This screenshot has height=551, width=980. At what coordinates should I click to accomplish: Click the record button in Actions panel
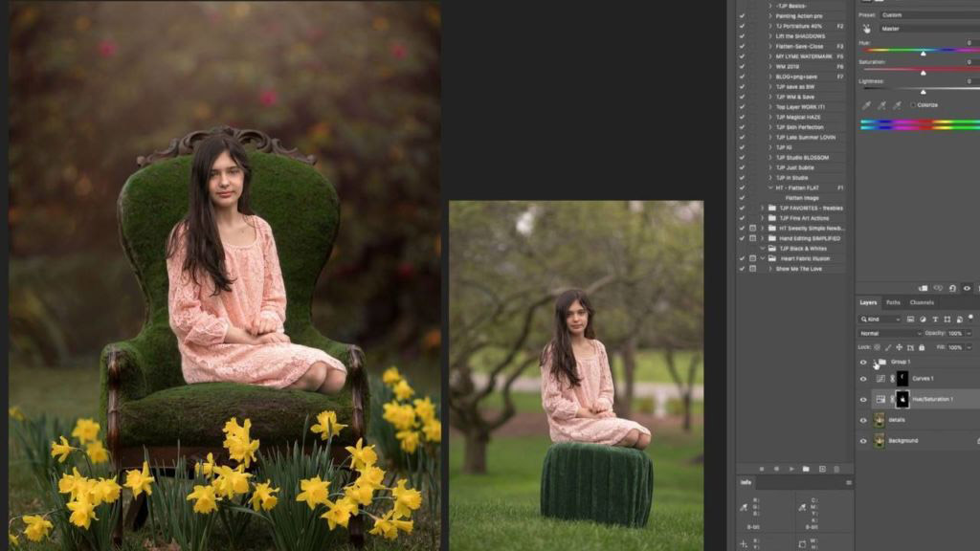point(776,469)
